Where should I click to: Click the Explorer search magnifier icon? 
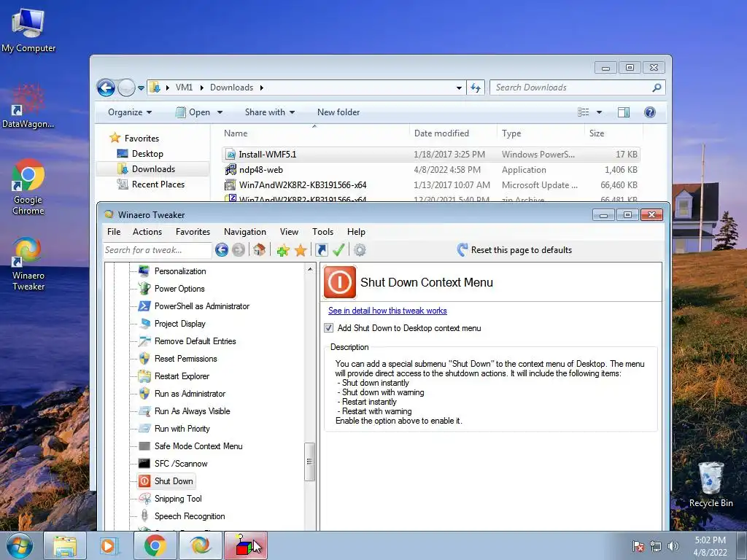click(x=657, y=87)
